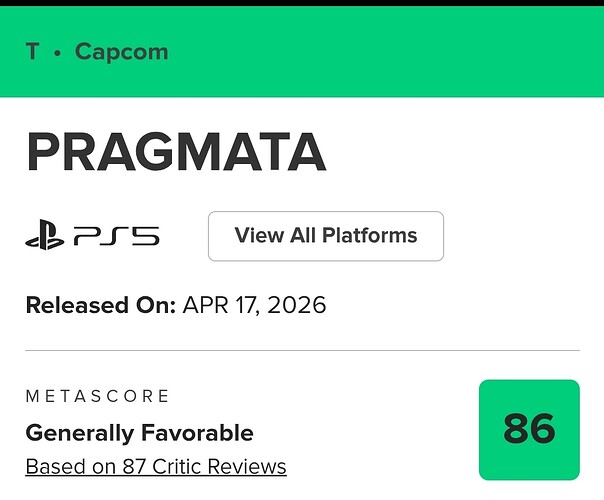Click the year 2026 in release date
Image resolution: width=604 pixels, height=500 pixels.
click(299, 305)
